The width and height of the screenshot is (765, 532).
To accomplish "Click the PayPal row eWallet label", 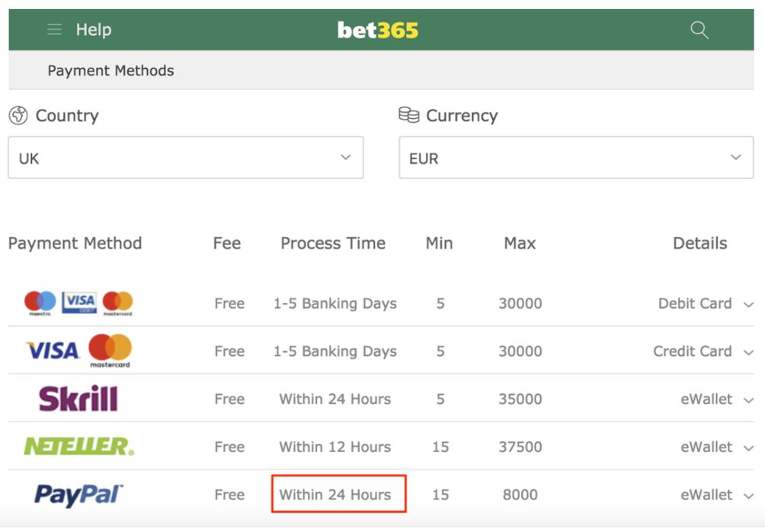I will click(x=706, y=495).
